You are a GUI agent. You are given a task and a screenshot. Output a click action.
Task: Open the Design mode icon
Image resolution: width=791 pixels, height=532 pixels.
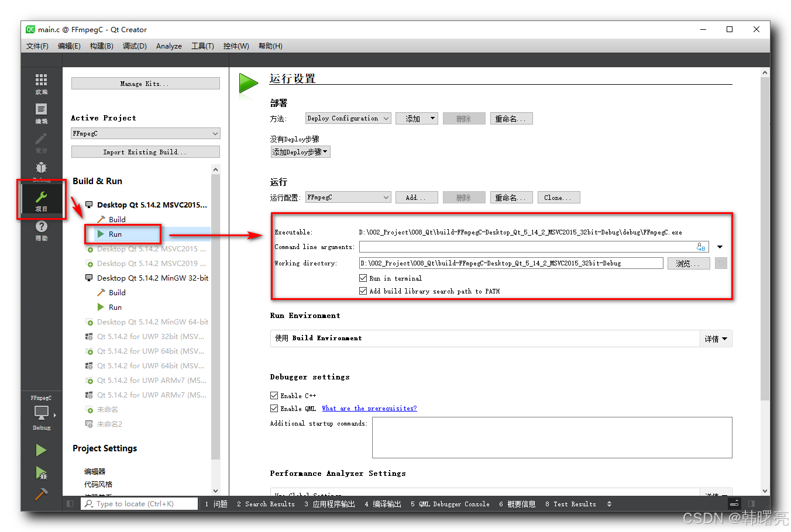pyautogui.click(x=42, y=141)
